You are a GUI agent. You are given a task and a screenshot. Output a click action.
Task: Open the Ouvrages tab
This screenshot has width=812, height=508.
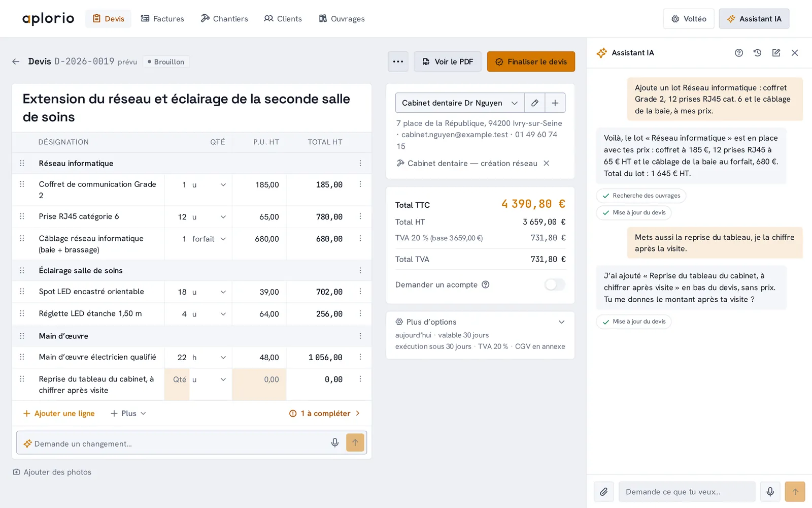pyautogui.click(x=342, y=19)
